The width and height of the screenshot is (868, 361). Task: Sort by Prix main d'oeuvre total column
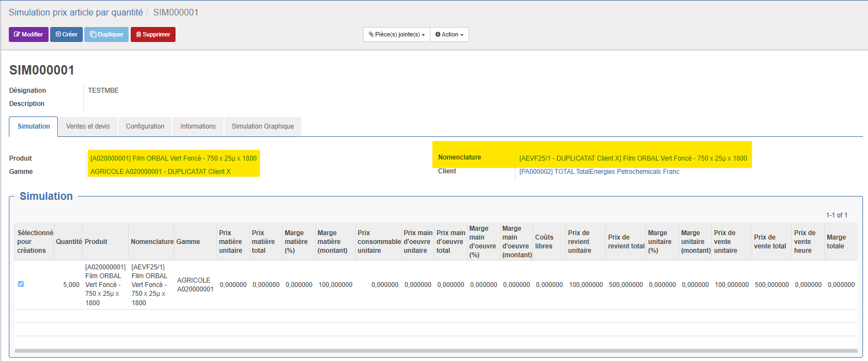[x=450, y=242]
